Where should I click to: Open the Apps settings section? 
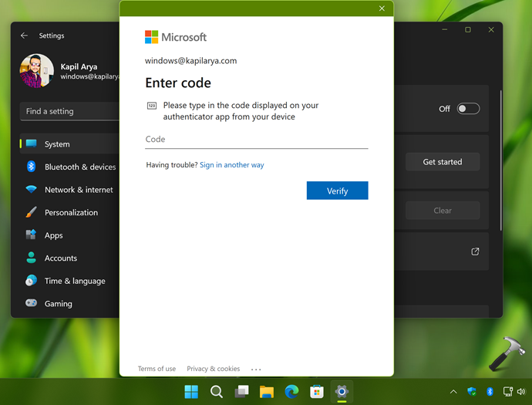coord(53,235)
